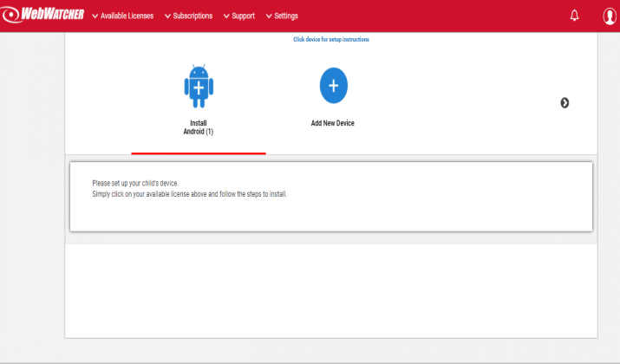620x364 pixels.
Task: Expand the Settings menu
Action: 282,16
